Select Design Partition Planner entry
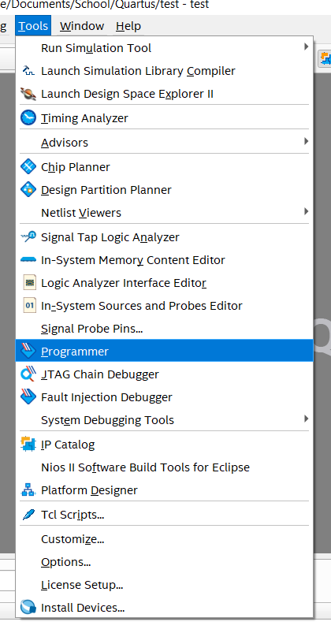Viewport: 331px width, 644px height. pyautogui.click(x=164, y=190)
